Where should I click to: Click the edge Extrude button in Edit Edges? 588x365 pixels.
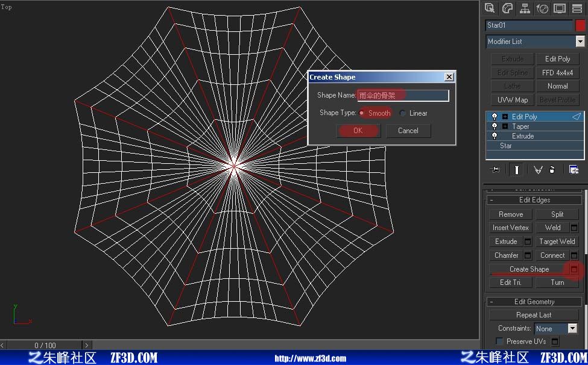(x=506, y=242)
